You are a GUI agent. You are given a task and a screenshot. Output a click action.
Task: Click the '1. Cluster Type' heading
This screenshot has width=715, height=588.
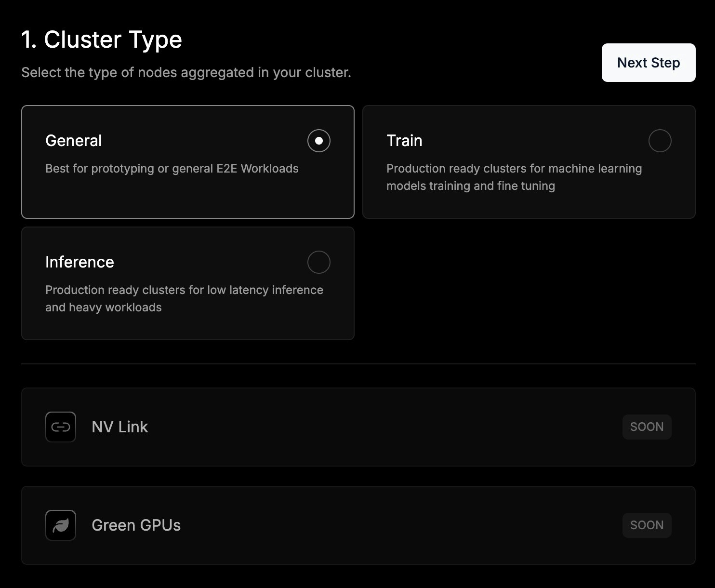pyautogui.click(x=102, y=40)
